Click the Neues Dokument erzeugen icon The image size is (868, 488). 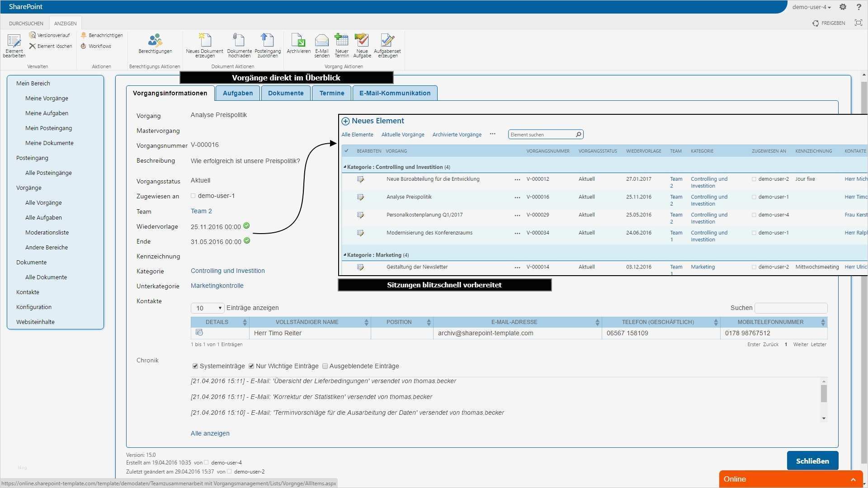click(205, 41)
